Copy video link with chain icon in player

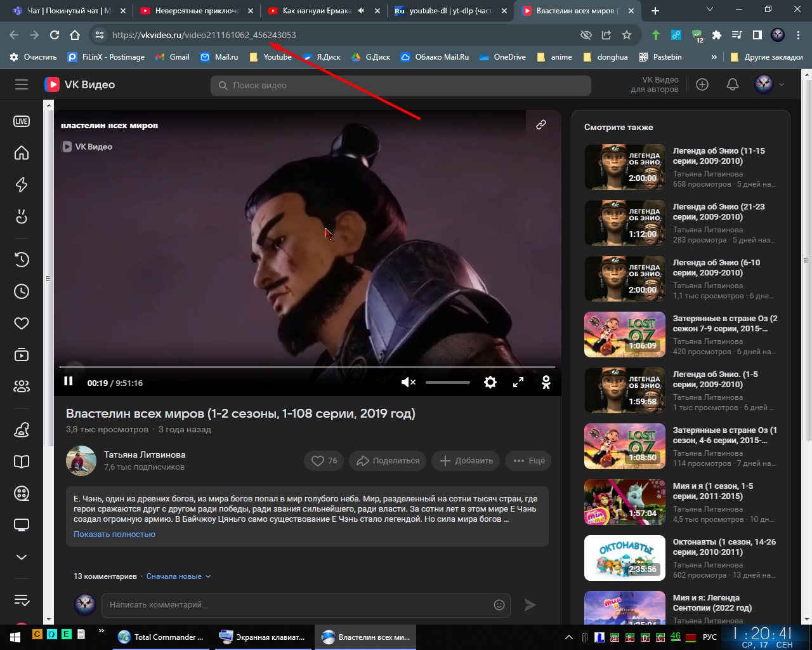541,125
